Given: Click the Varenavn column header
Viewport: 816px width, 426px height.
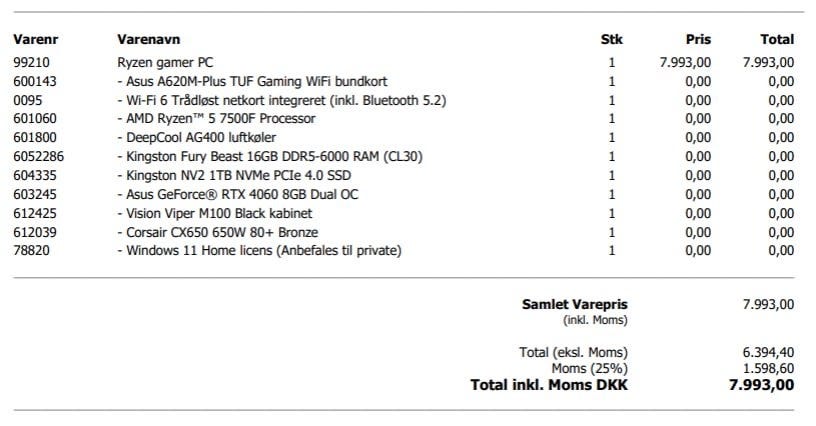Looking at the screenshot, I should (x=150, y=40).
